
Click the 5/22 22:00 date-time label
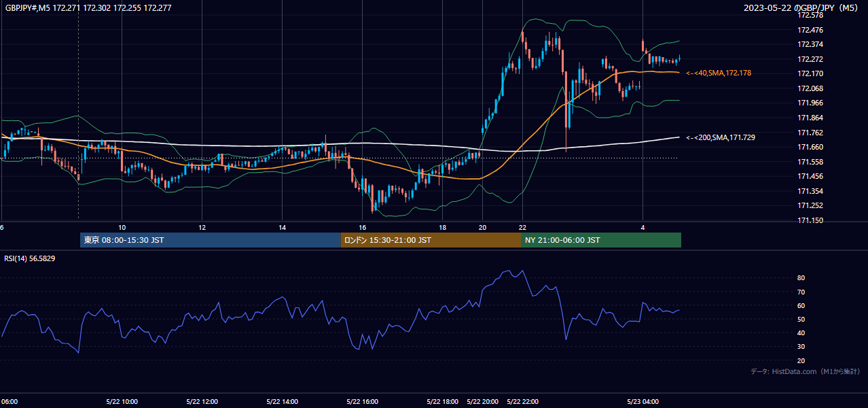(523, 401)
